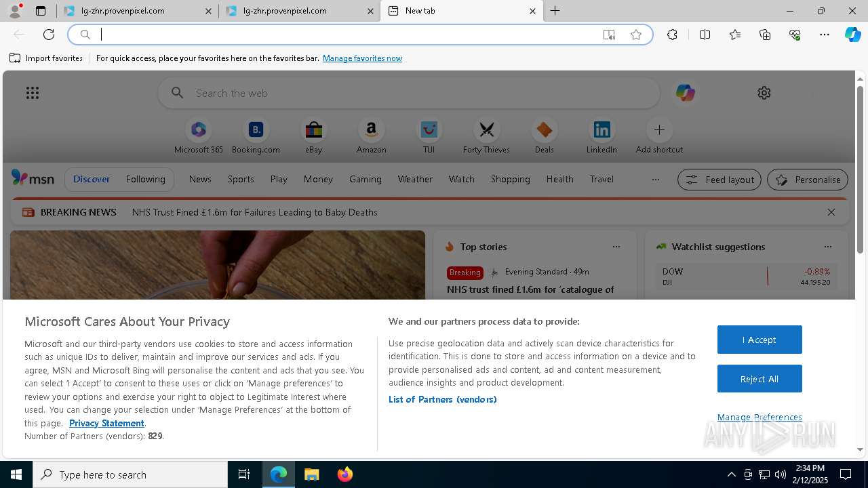
Task: Open Manage Preferences link
Action: click(x=759, y=417)
